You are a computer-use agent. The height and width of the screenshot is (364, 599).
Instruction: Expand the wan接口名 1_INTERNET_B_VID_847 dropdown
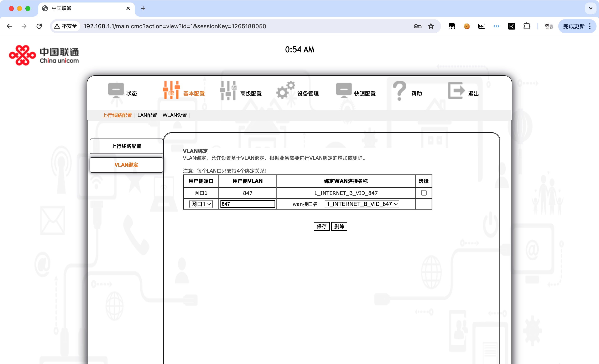tap(362, 204)
